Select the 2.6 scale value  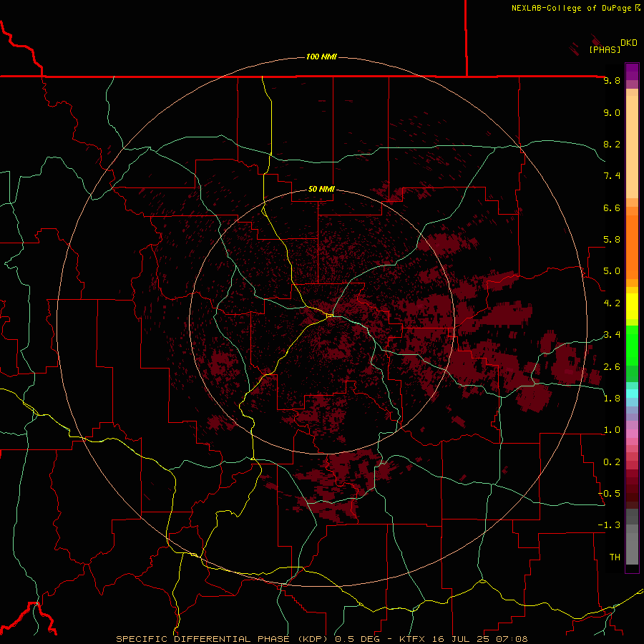[x=612, y=367]
